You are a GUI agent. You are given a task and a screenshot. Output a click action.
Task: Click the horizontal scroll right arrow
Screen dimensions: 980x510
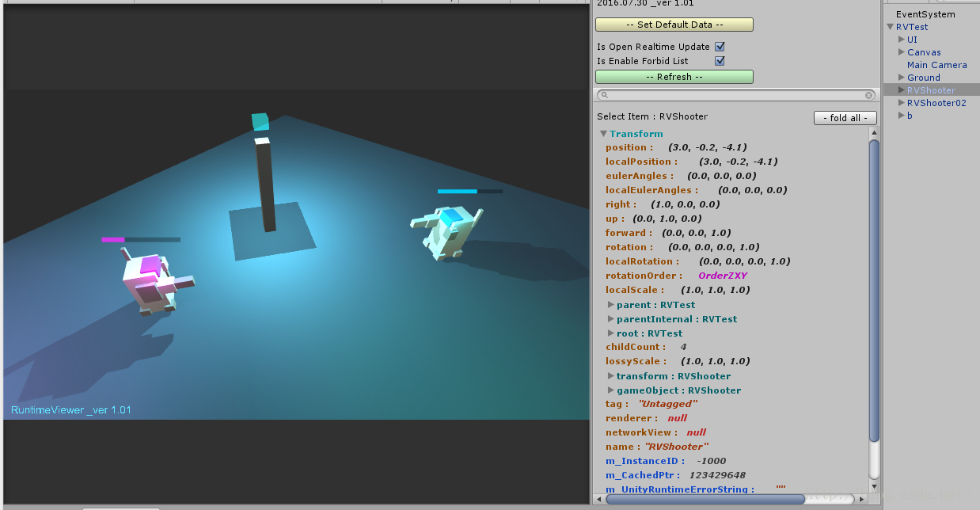click(x=861, y=499)
